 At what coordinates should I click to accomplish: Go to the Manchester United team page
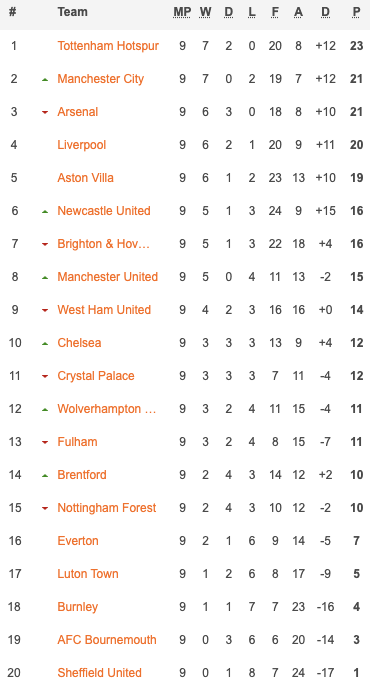(x=108, y=277)
